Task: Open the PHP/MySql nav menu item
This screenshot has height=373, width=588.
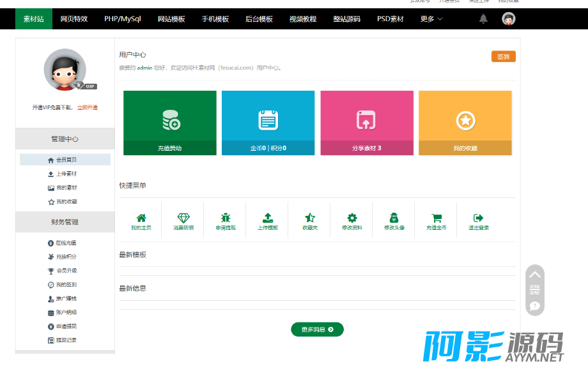Action: pos(123,19)
